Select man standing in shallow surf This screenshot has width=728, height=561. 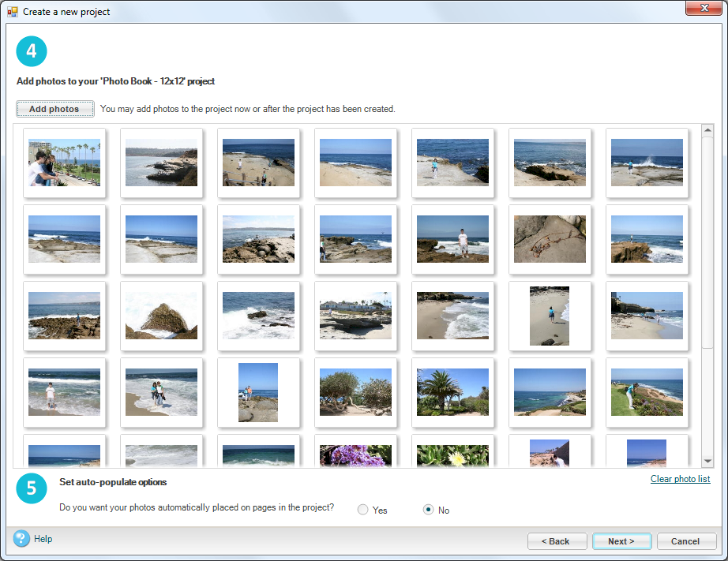(x=64, y=393)
